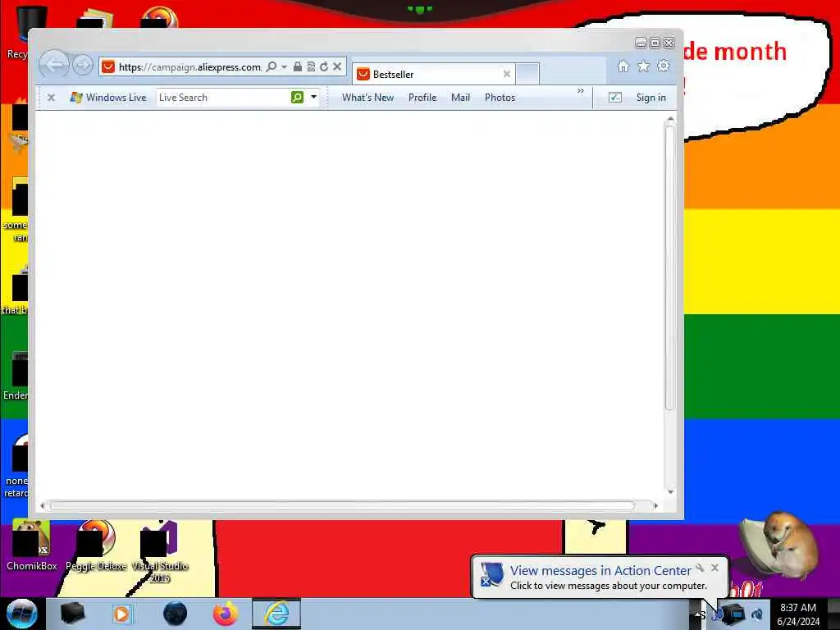Click the horizontal scrollbar right arrow
The width and height of the screenshot is (840, 630).
(655, 505)
